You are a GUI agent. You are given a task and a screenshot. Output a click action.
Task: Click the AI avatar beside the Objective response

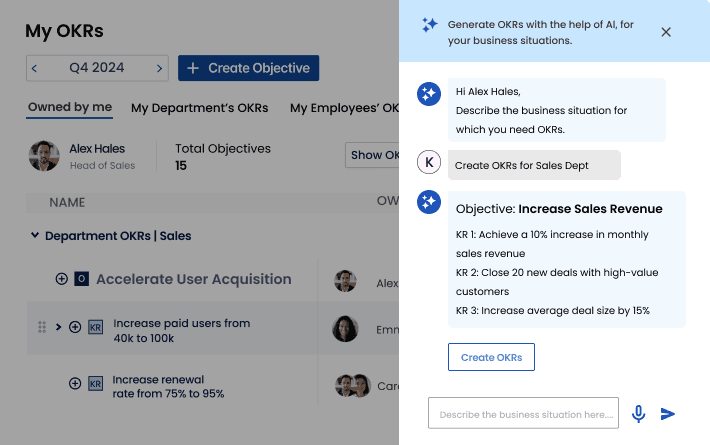click(429, 202)
